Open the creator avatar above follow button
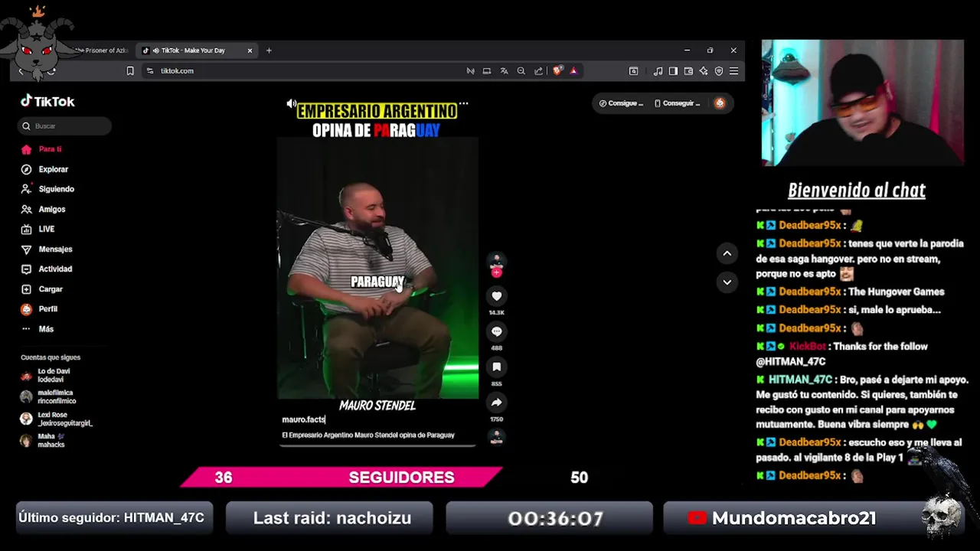This screenshot has height=551, width=980. point(496,261)
